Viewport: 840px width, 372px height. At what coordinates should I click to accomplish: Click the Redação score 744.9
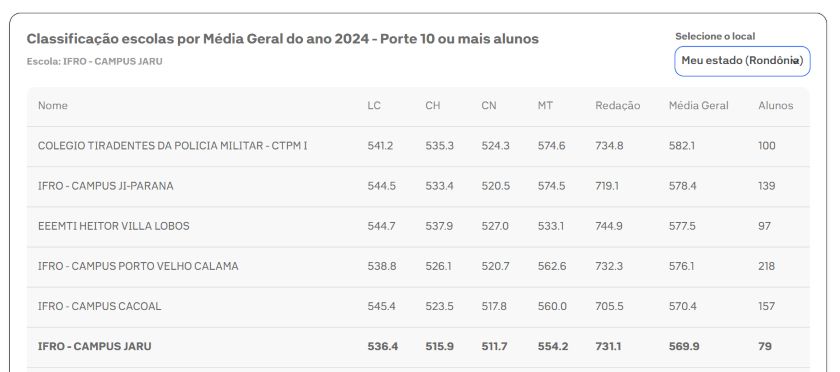(609, 226)
